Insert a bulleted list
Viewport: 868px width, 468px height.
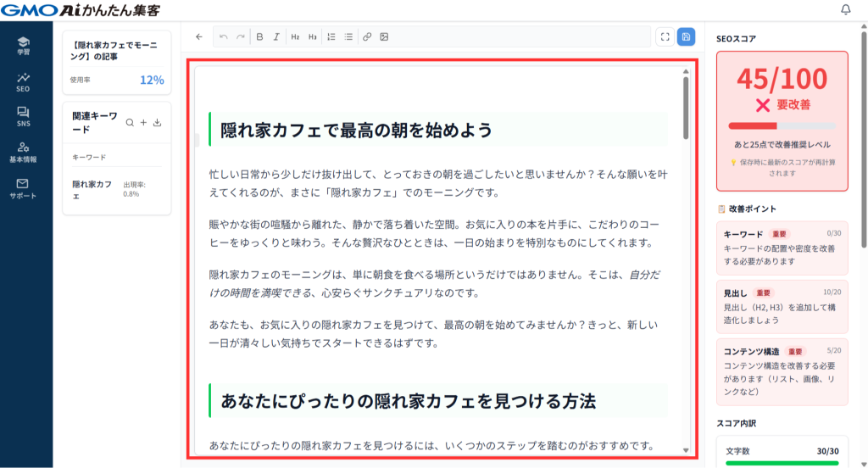348,36
